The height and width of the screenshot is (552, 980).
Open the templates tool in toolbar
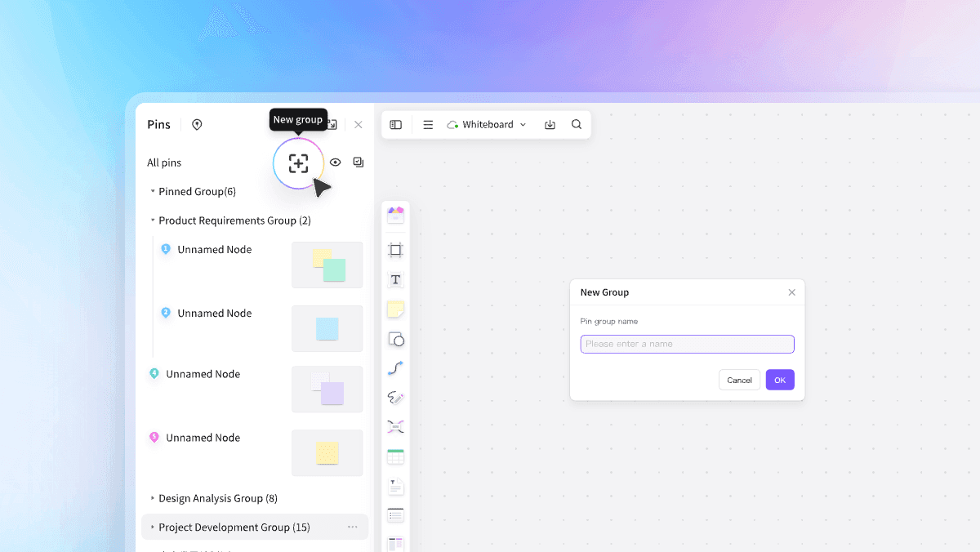coord(395,215)
